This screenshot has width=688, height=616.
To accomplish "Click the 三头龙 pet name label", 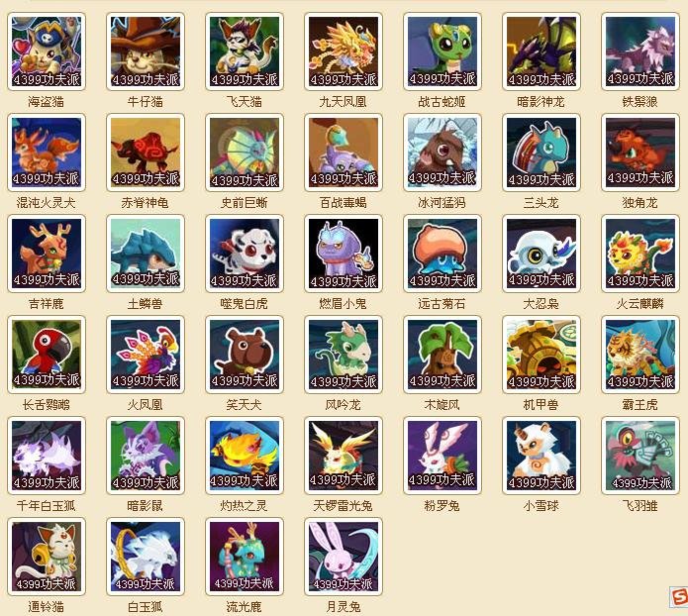I will (x=541, y=203).
